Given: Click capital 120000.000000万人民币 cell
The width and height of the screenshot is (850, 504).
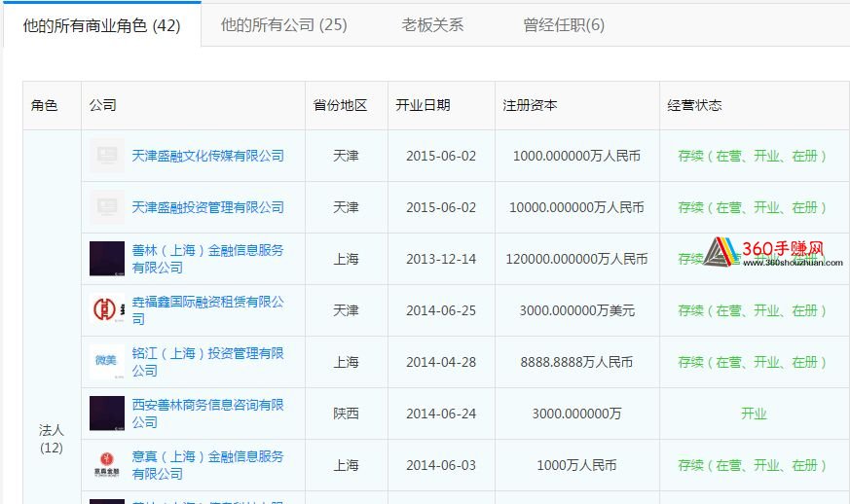Looking at the screenshot, I should point(576,259).
